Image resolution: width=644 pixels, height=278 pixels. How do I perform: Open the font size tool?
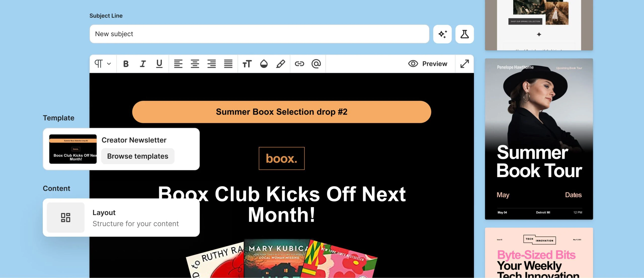(247, 64)
